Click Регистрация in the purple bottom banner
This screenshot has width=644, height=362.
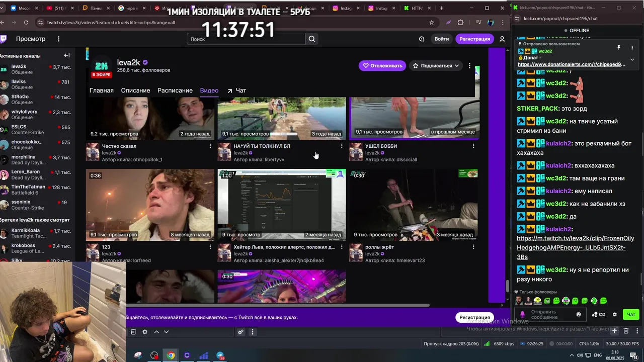click(474, 317)
